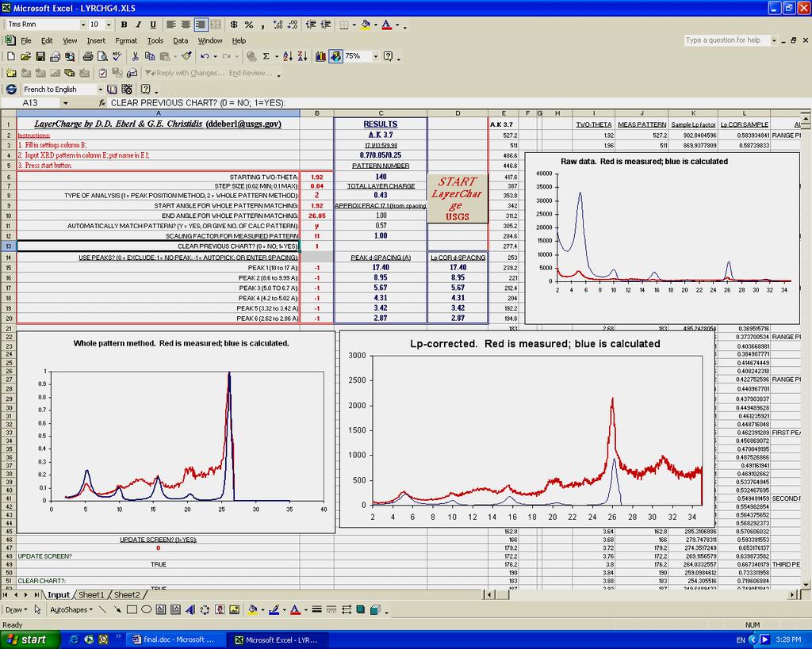Insert a Text Box from the Drawing toolbar
The image size is (812, 649).
(160, 609)
